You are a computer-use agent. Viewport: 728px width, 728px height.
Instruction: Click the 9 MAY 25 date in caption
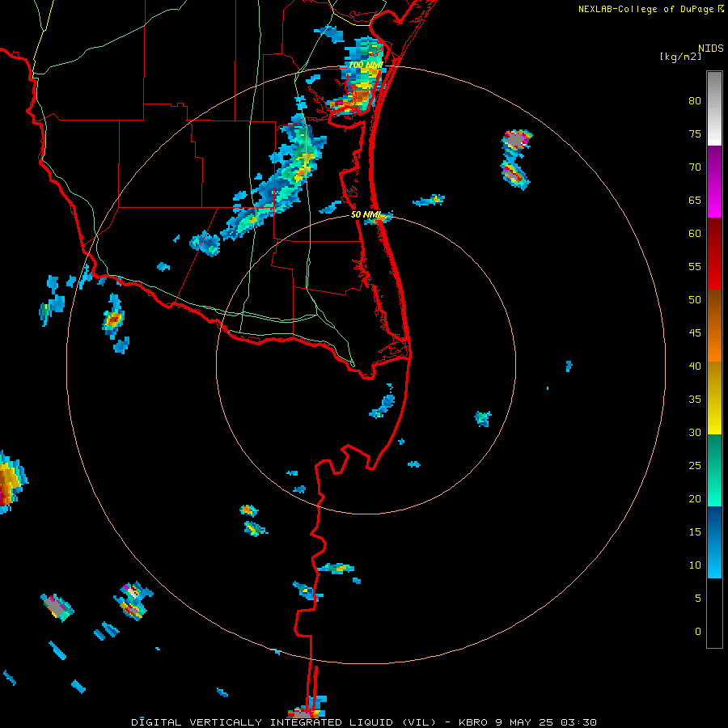(x=523, y=722)
